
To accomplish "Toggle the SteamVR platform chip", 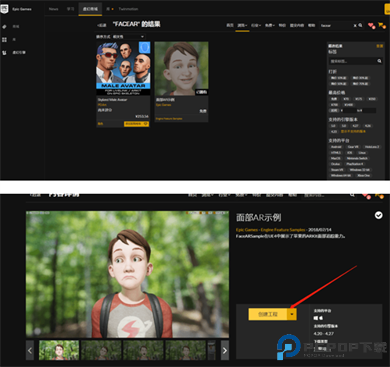I will click(337, 170).
